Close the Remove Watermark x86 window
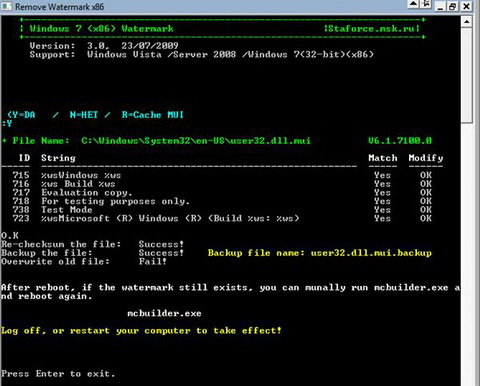 click(466, 6)
